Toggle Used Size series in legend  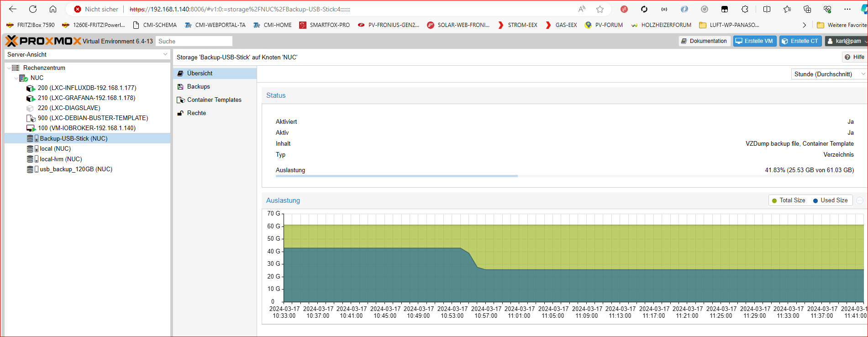point(830,200)
